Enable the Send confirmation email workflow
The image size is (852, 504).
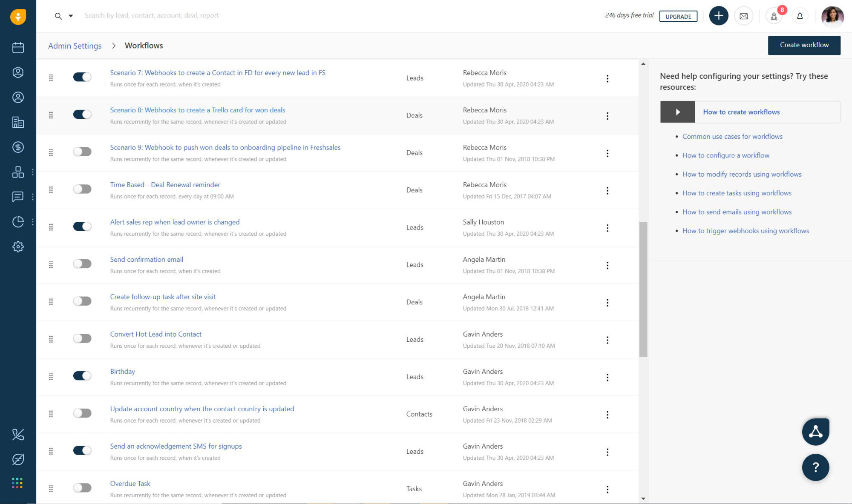click(x=82, y=264)
